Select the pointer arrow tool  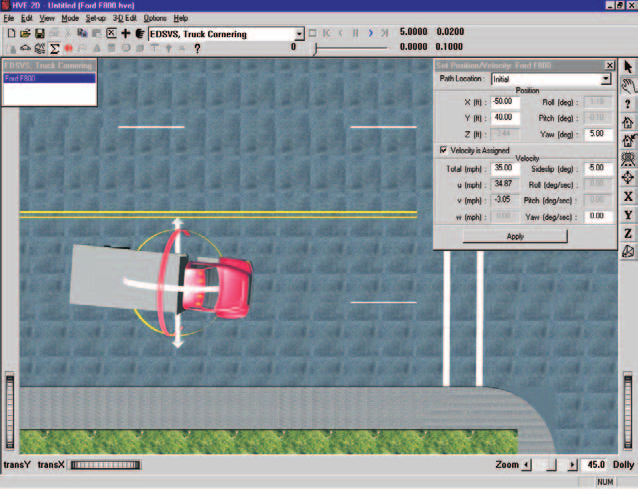point(628,67)
